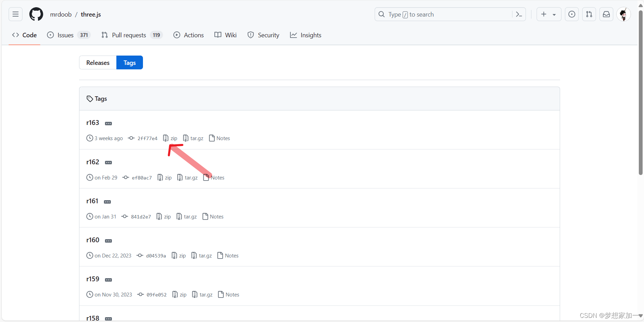Viewport: 644px width, 322px height.
Task: Open the Actions tab
Action: tap(189, 35)
